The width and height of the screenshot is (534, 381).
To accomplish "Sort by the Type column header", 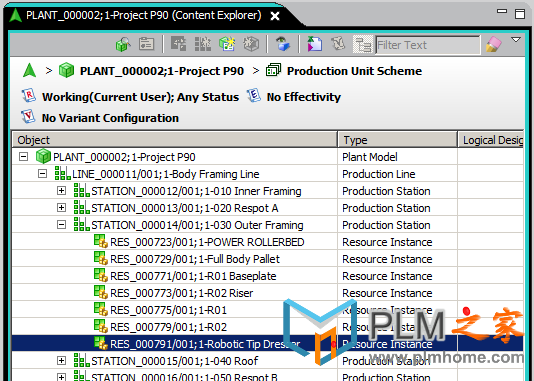I will (397, 140).
